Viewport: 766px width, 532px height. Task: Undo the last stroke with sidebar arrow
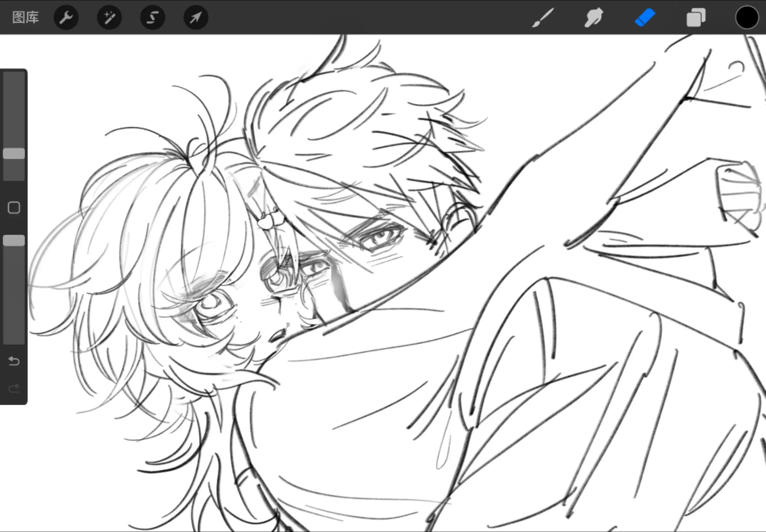(14, 361)
